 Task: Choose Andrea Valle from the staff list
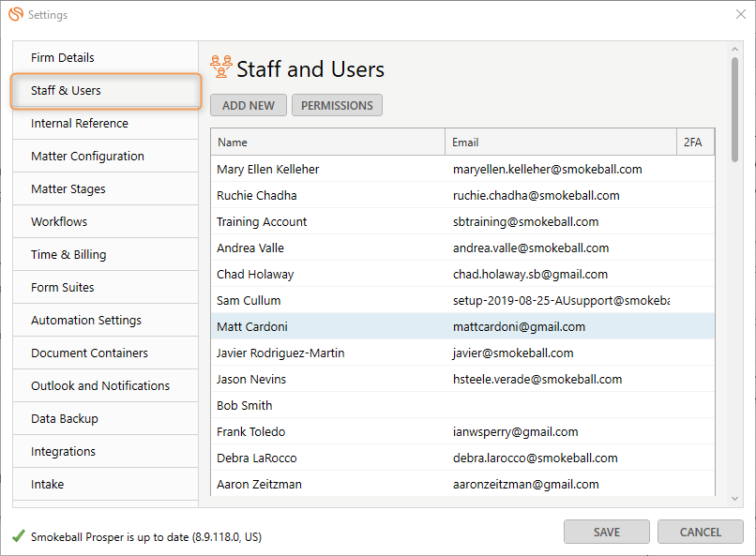[462, 248]
